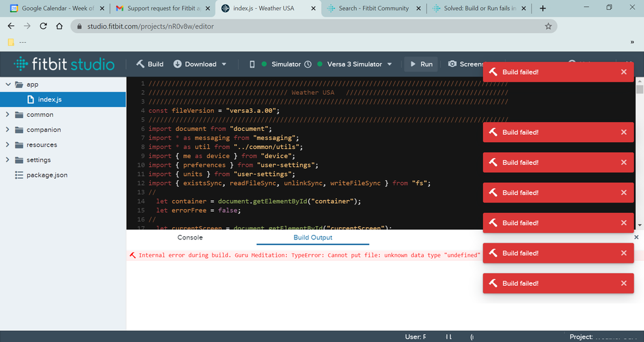Select index.js in the file tree

point(50,100)
